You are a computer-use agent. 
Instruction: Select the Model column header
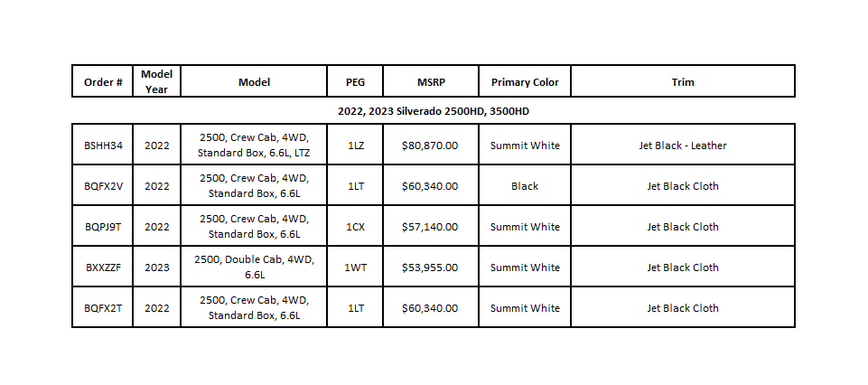click(x=254, y=81)
